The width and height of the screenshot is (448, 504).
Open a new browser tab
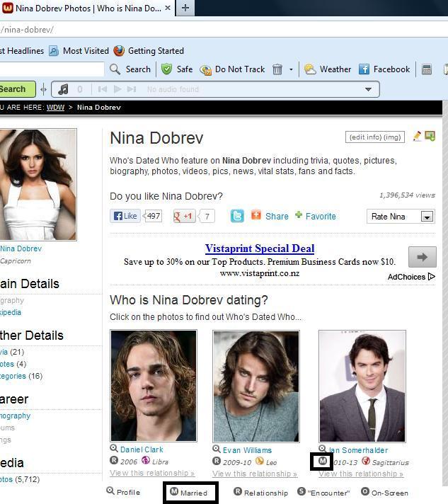tap(185, 8)
